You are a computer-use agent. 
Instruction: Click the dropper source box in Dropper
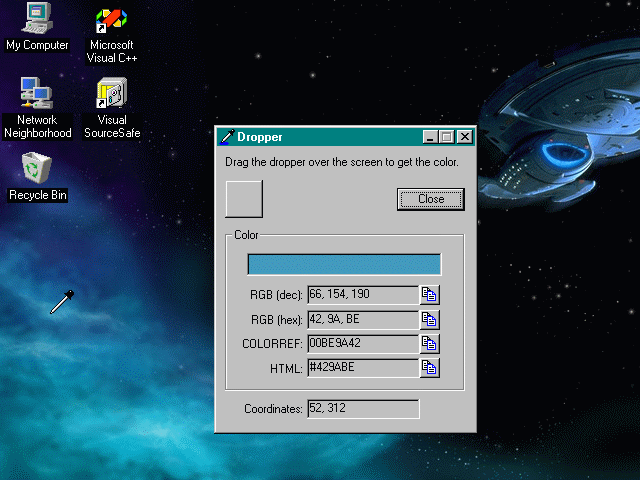pyautogui.click(x=244, y=199)
